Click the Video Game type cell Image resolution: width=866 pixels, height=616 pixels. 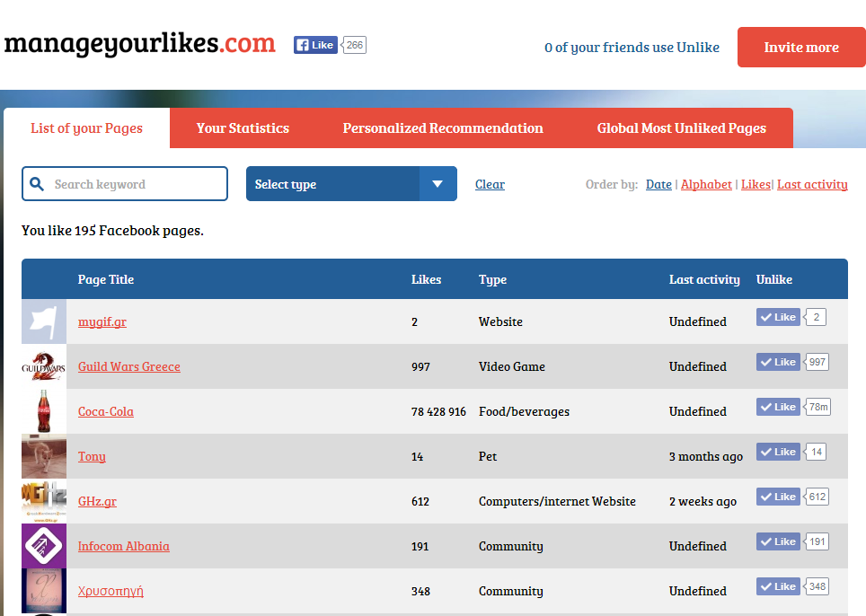click(512, 366)
